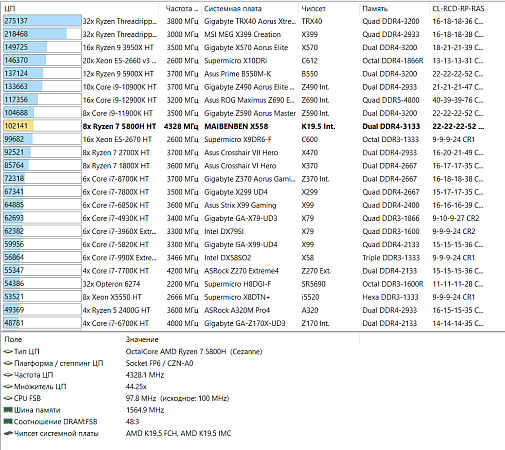
Task: Click the memory icon beside Соотношение DRAM:FSB
Action: [x=8, y=422]
